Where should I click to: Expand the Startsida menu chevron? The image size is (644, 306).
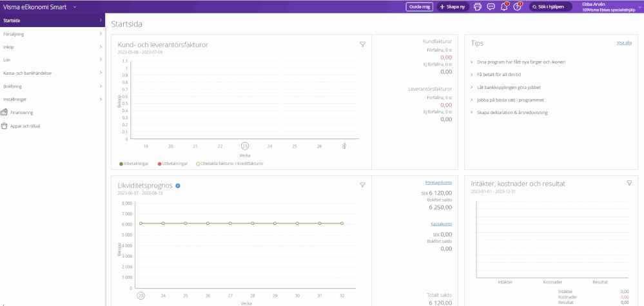pyautogui.click(x=101, y=20)
